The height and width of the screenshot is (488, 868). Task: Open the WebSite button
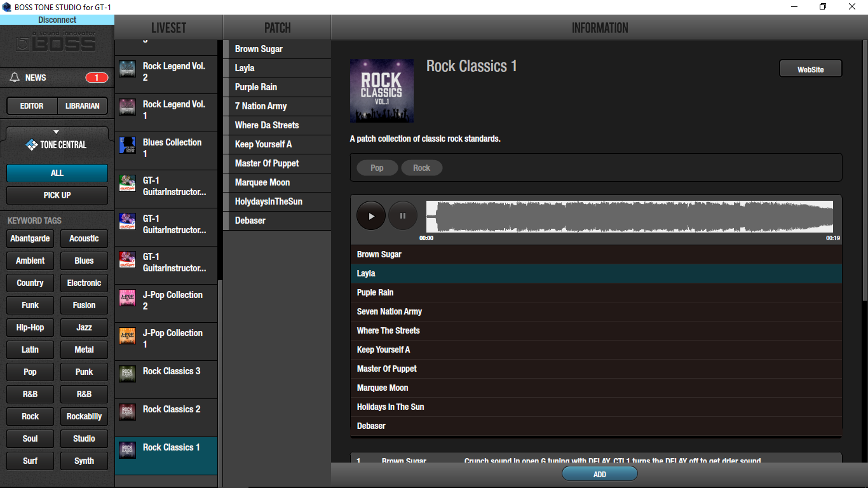(811, 69)
